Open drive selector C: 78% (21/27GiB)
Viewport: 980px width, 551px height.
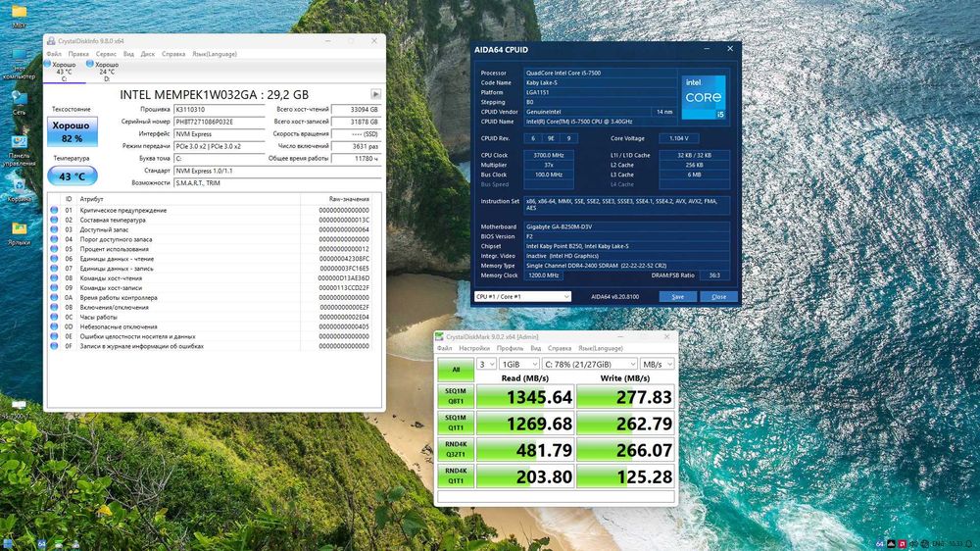(x=589, y=364)
